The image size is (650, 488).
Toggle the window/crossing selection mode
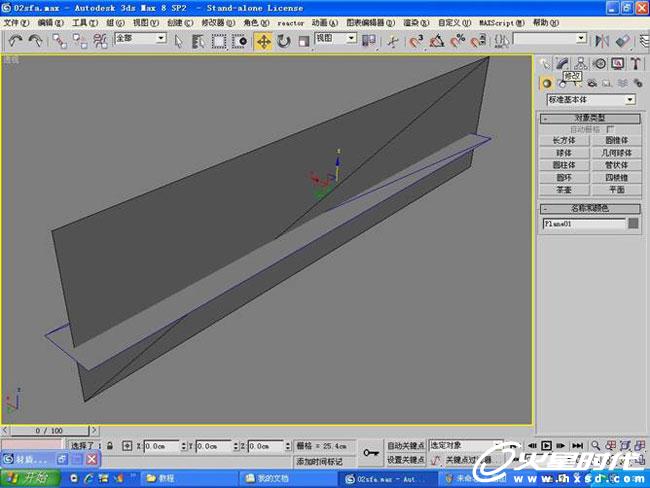coord(239,41)
